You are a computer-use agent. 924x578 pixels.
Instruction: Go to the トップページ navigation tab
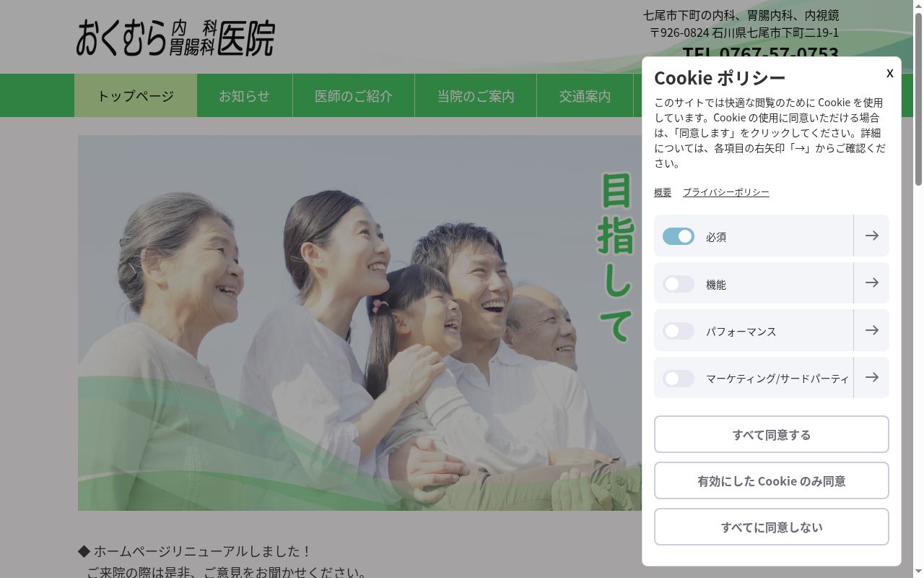pyautogui.click(x=136, y=95)
